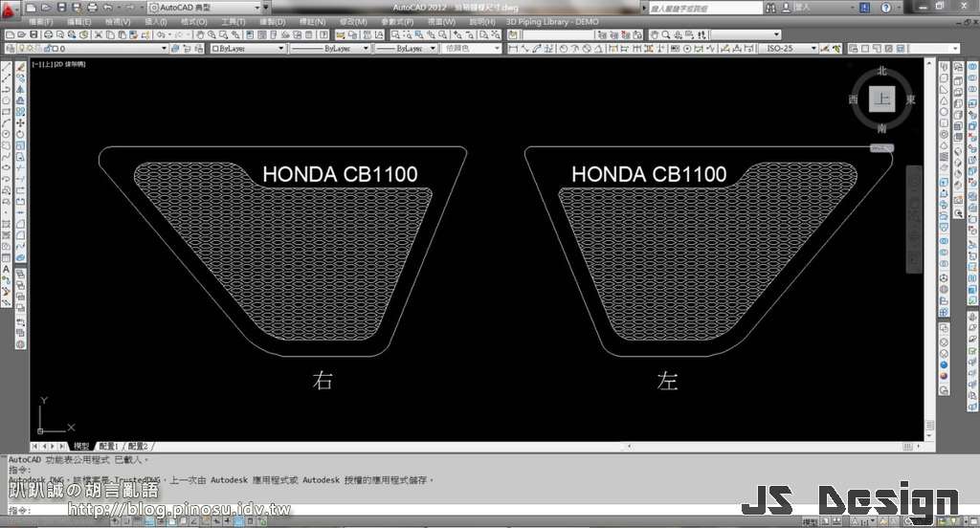
Task: Toggle the layer on/off lightbulb icon
Action: point(21,48)
